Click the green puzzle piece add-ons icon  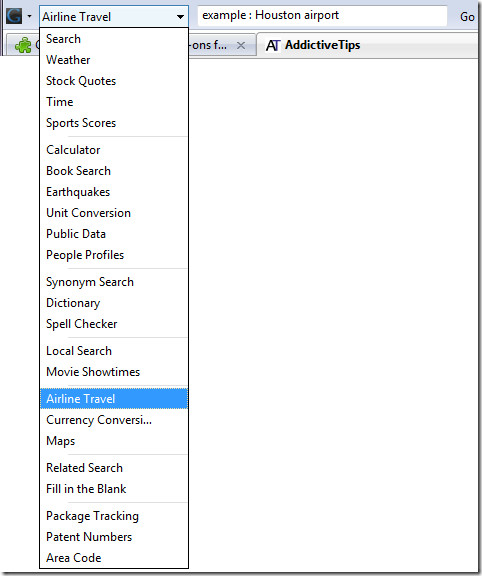click(x=23, y=45)
